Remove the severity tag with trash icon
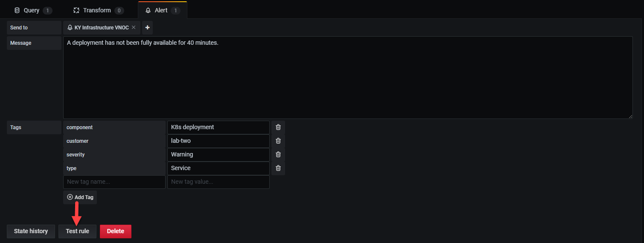Screen dimensions: 644x243 278,155
